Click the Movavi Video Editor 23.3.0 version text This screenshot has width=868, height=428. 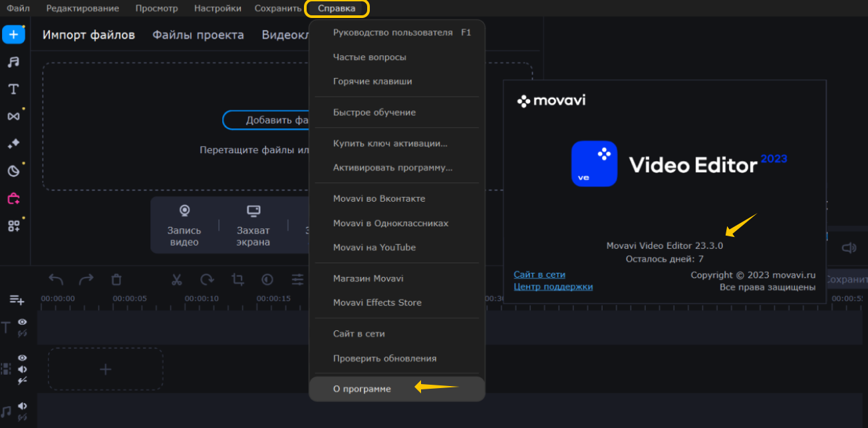pyautogui.click(x=664, y=246)
